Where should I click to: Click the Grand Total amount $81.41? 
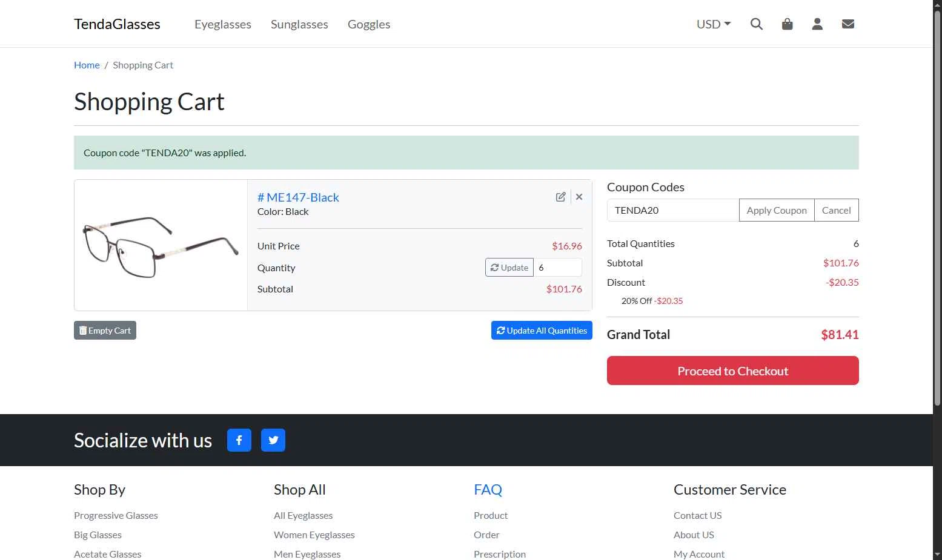[x=840, y=334]
